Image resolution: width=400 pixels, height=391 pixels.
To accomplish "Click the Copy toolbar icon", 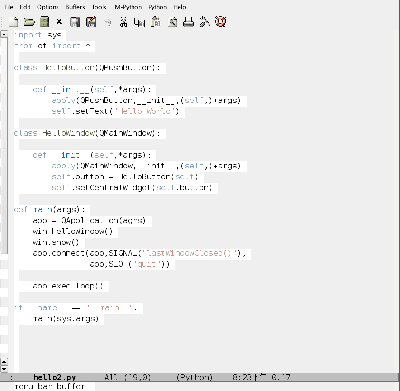I will coord(139,22).
